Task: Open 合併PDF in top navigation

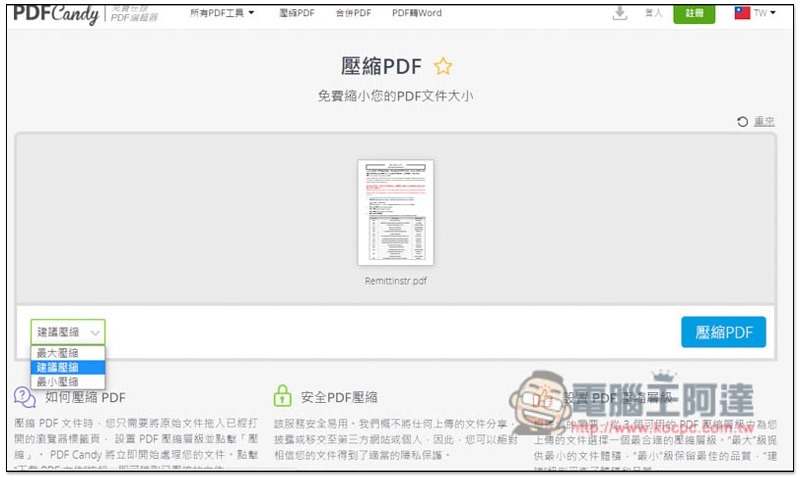Action: tap(353, 13)
